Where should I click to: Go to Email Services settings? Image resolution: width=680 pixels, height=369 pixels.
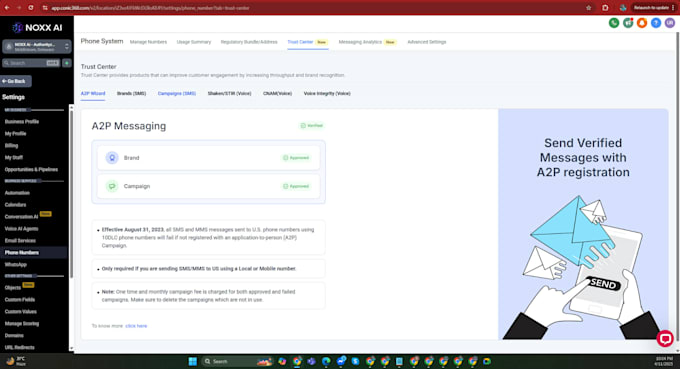pyautogui.click(x=20, y=241)
